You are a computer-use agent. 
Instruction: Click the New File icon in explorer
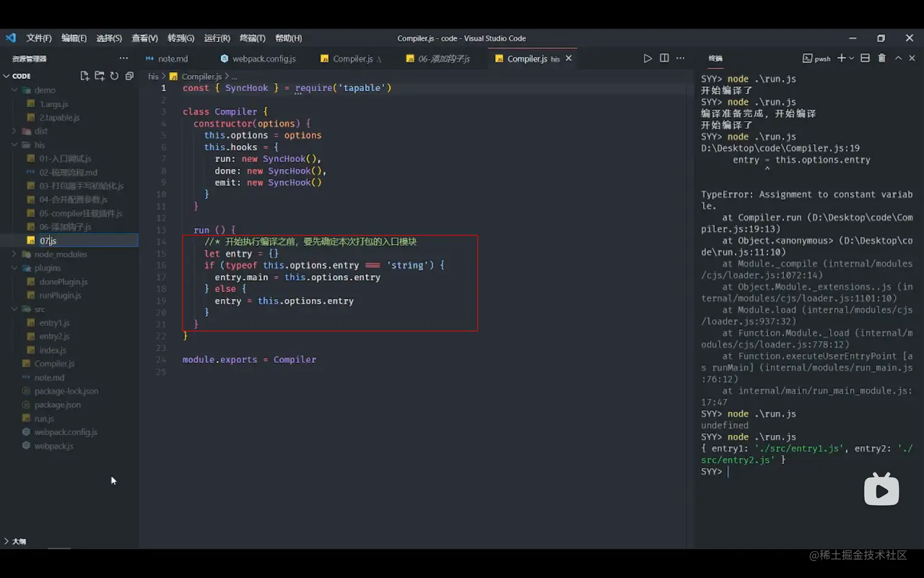tap(84, 76)
